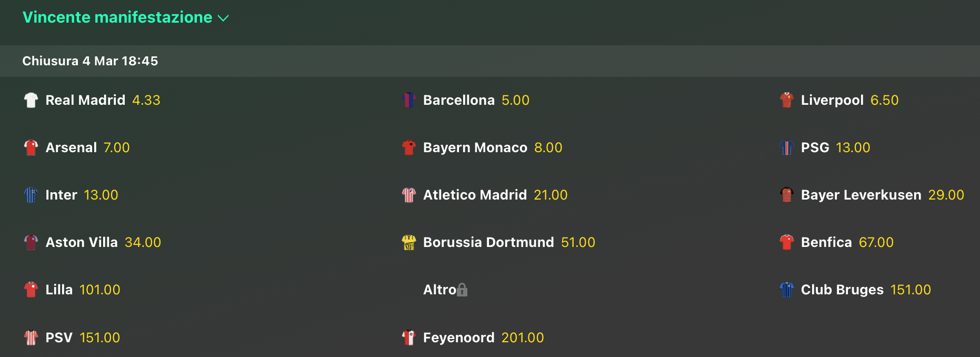Click the PSG jersey icon
980x357 pixels.
point(787,147)
